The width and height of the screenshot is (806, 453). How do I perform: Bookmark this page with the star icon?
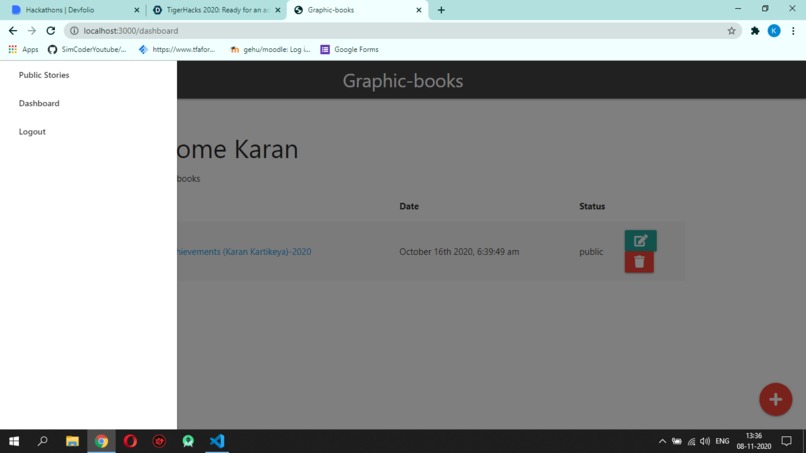pos(731,31)
